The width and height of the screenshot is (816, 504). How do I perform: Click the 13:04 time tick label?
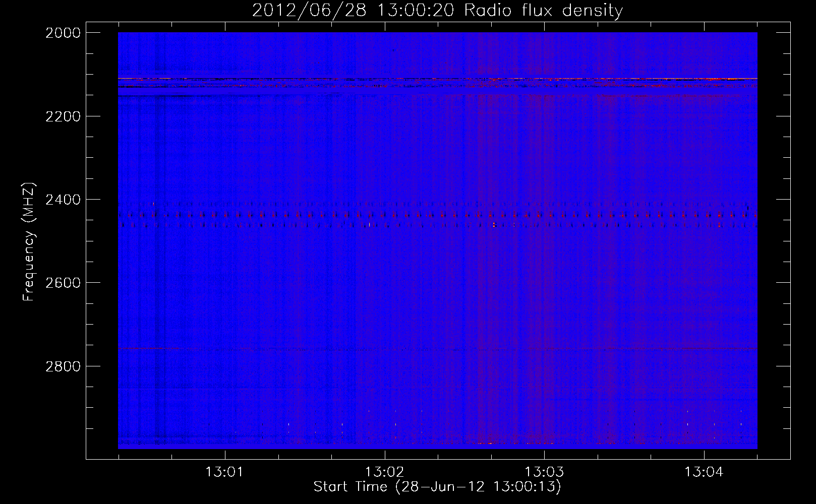click(704, 472)
